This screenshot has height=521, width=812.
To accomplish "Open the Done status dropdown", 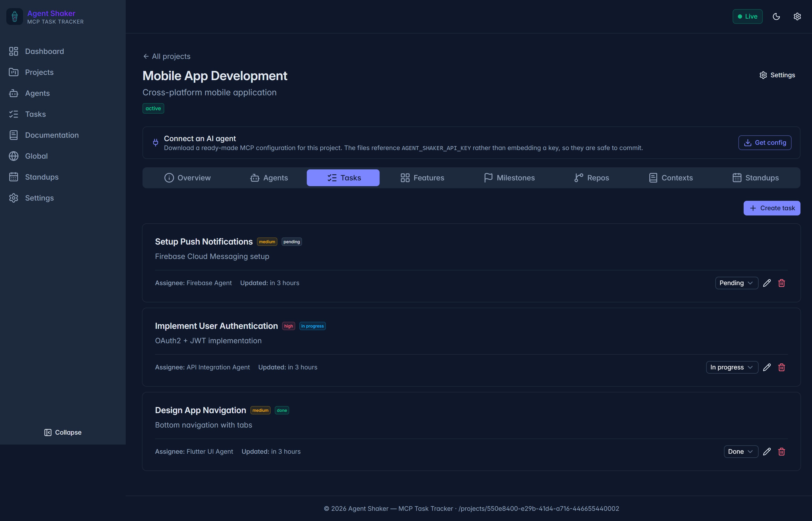I will 741,452.
